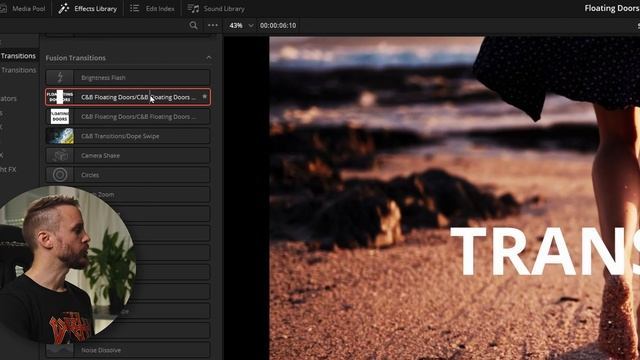The width and height of the screenshot is (640, 360).
Task: Select the Transitions category in sidebar
Action: coord(18,56)
